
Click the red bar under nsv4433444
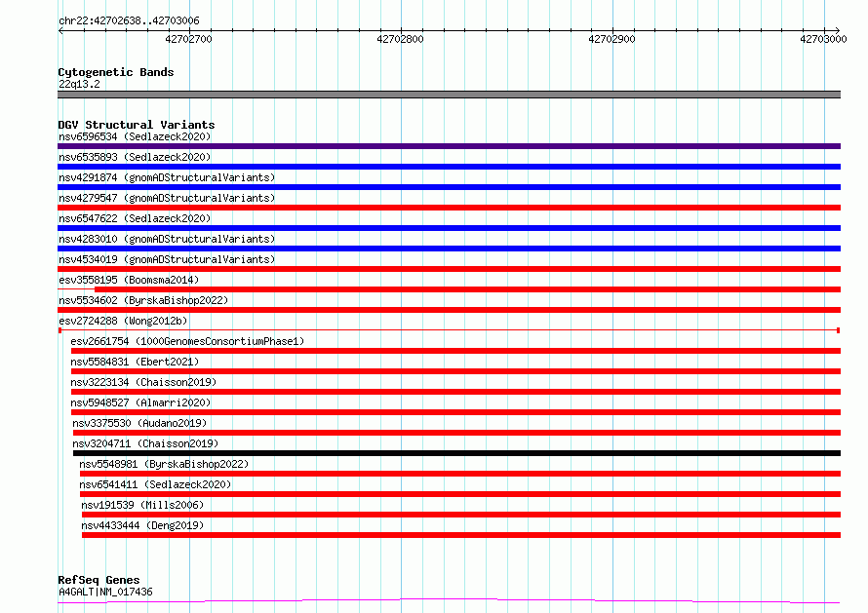(461, 535)
